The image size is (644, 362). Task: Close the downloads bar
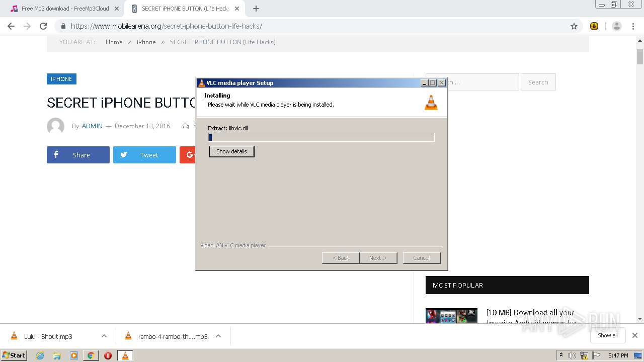tap(635, 335)
